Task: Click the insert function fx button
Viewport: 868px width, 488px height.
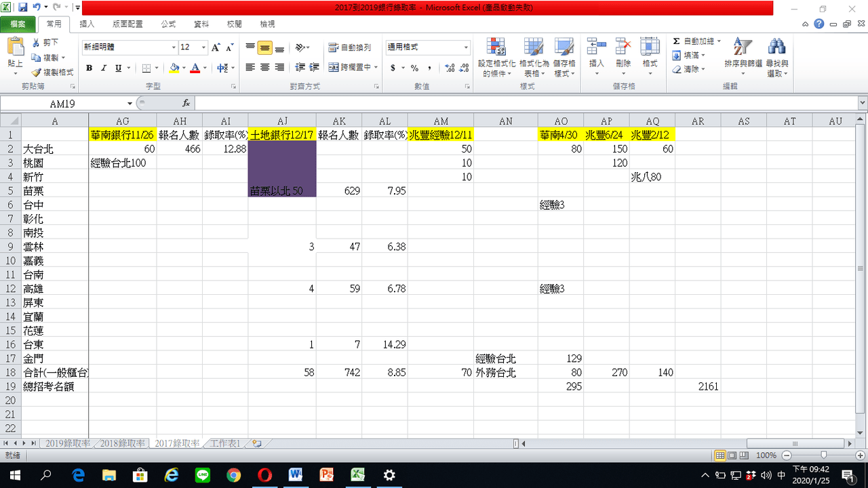Action: 186,103
